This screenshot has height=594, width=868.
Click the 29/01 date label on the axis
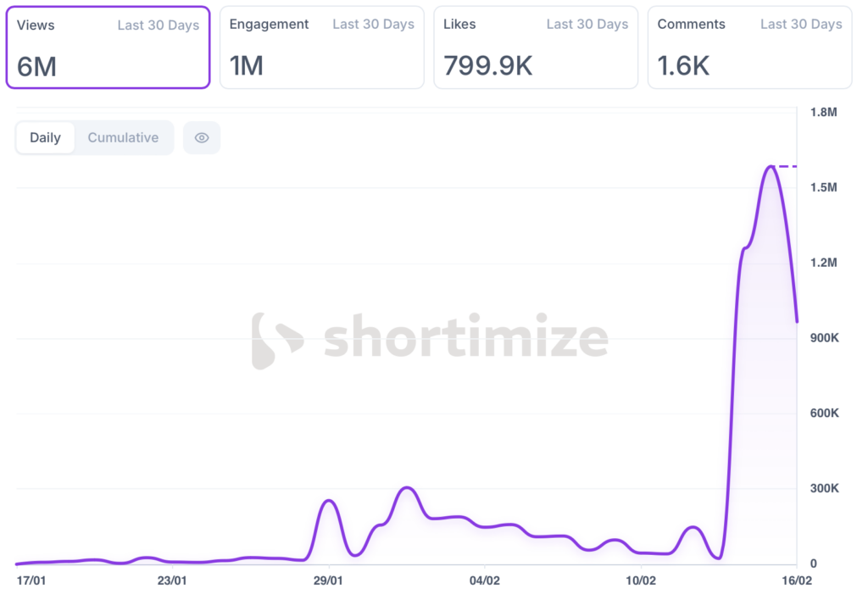(x=328, y=581)
